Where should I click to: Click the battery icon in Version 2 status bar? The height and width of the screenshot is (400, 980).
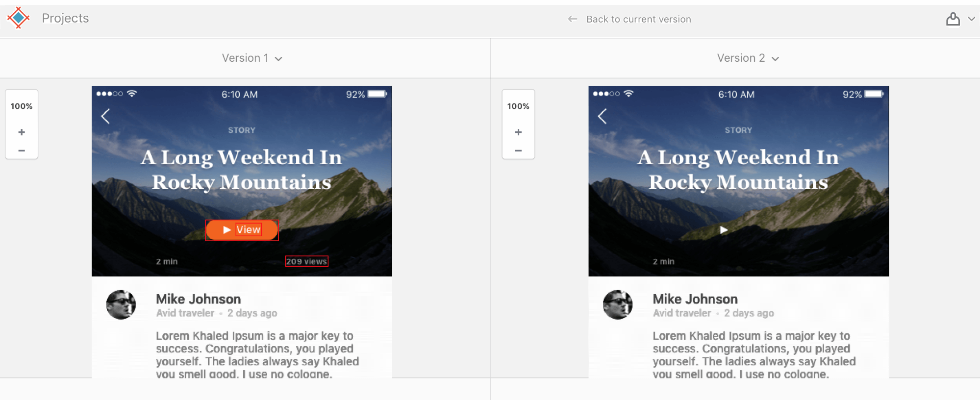point(874,94)
